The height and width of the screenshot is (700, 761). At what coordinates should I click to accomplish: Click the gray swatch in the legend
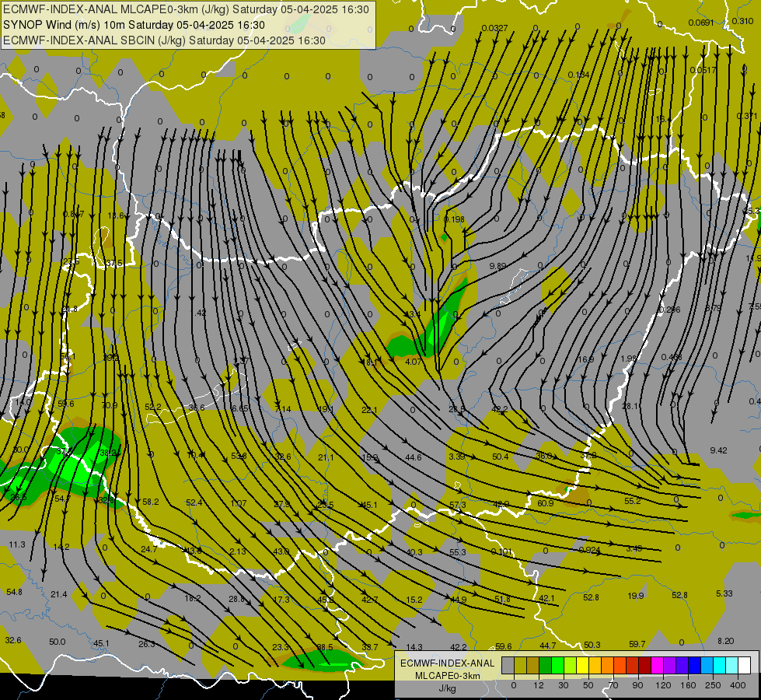(x=508, y=665)
